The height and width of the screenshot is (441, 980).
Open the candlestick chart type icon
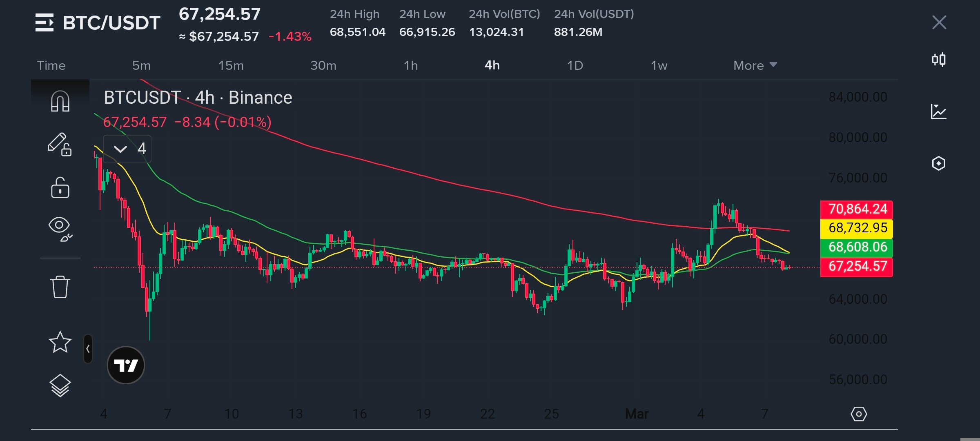pos(939,60)
